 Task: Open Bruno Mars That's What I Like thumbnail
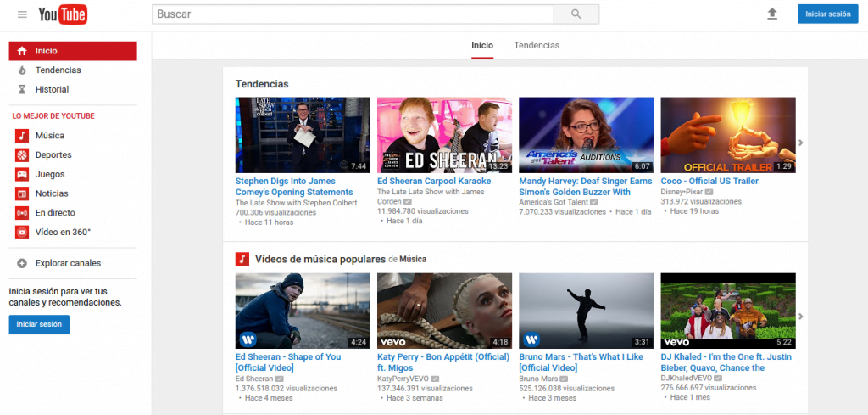pyautogui.click(x=587, y=311)
